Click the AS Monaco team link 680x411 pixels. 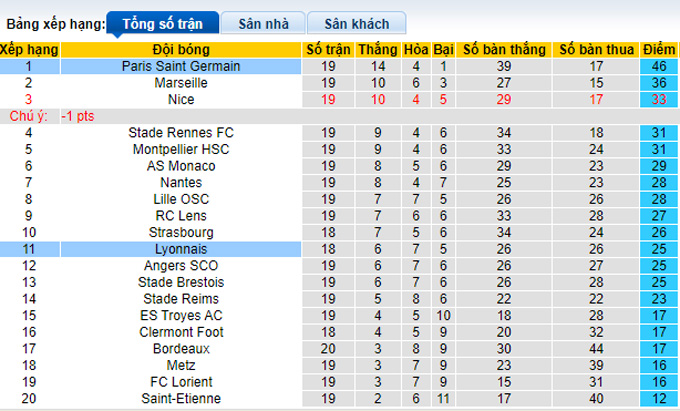click(x=181, y=166)
